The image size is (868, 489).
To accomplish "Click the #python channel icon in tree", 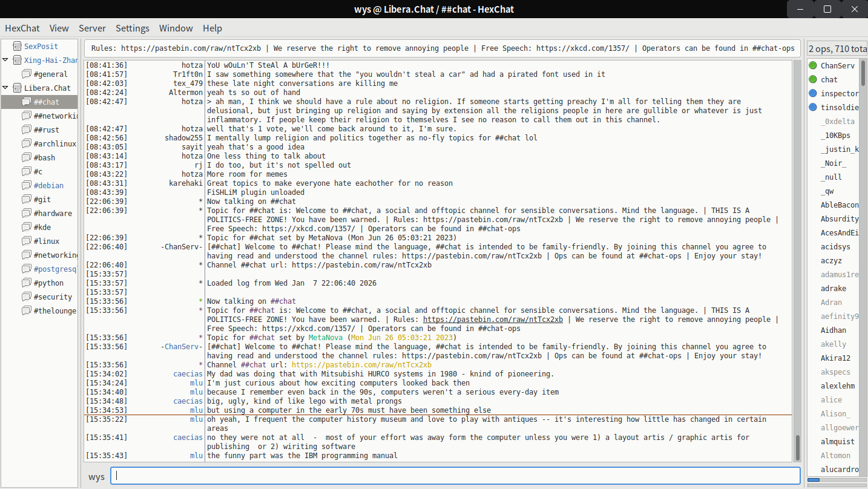I will click(26, 283).
